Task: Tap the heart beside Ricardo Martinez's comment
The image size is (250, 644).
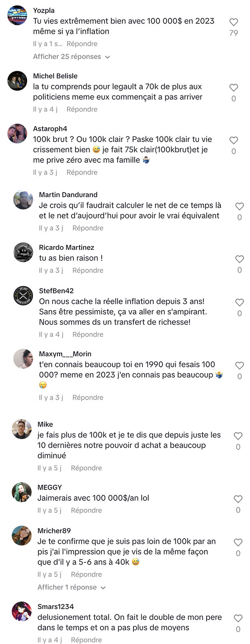Action: coord(240,259)
